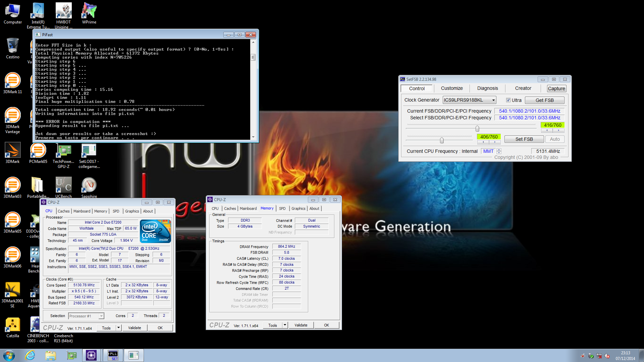Viewport: 644px width, 362px height.
Task: Open the Sapphire desktop shortcut
Action: (x=89, y=188)
